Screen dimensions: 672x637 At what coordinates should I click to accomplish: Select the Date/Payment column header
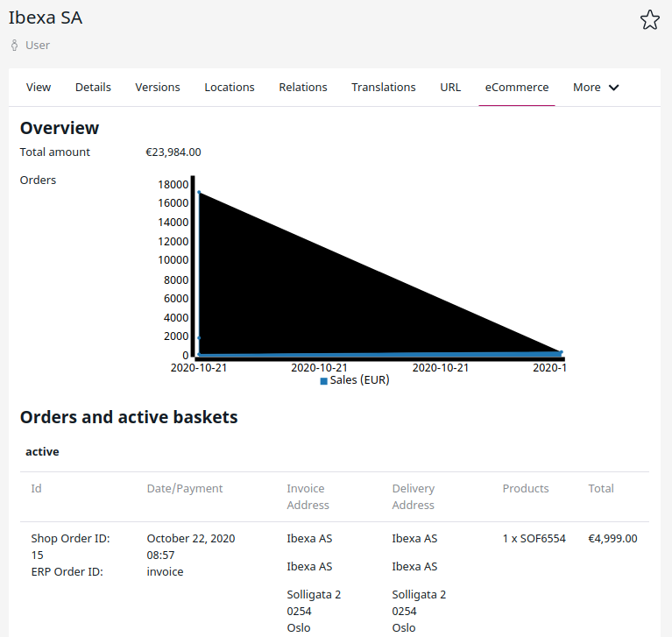(x=185, y=488)
